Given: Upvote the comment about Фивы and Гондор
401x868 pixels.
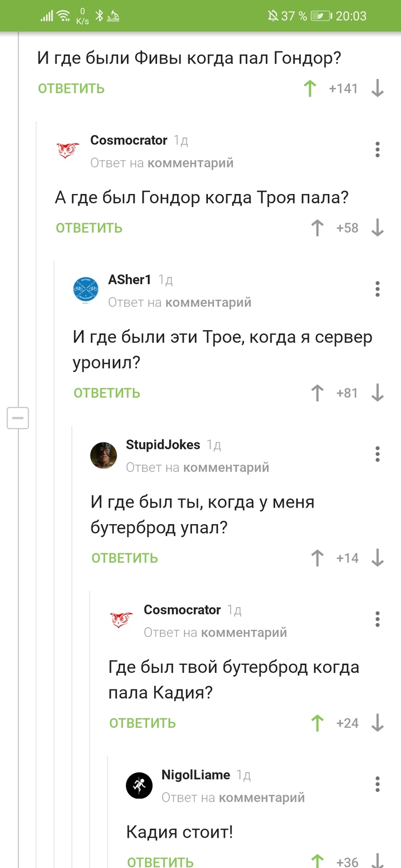Looking at the screenshot, I should coord(310,89).
